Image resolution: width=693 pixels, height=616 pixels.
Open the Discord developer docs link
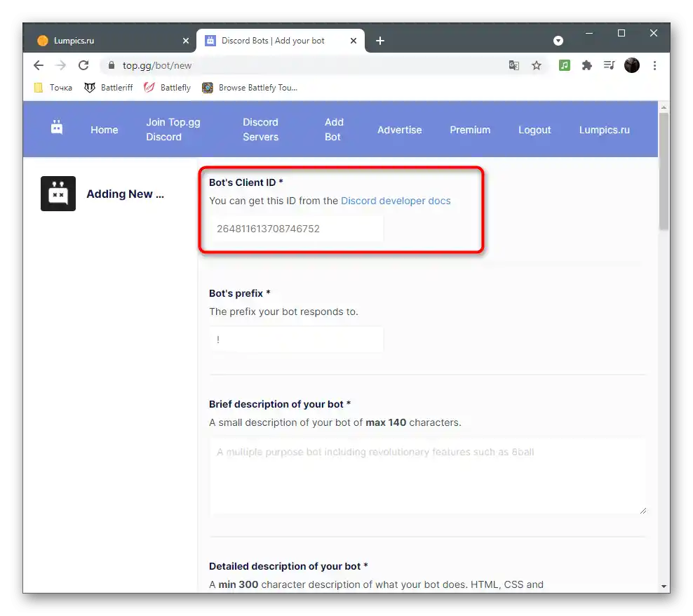(396, 201)
